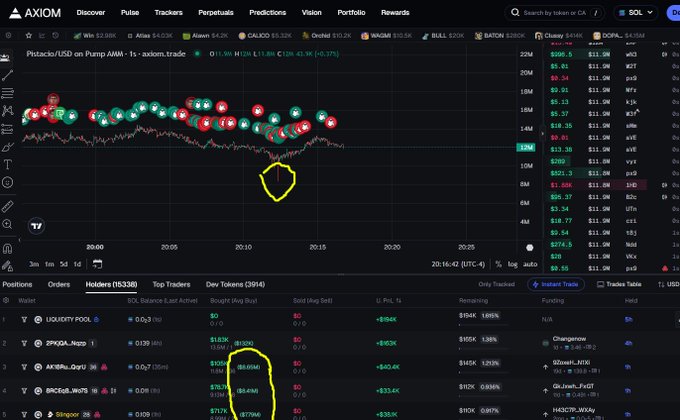Open the Go to date calendar
This screenshot has width=680, height=420.
[98, 264]
